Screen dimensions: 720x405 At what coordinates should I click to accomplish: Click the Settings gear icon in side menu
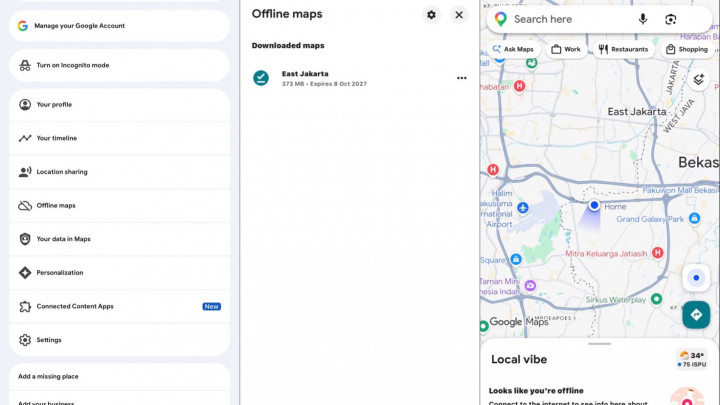coord(25,340)
